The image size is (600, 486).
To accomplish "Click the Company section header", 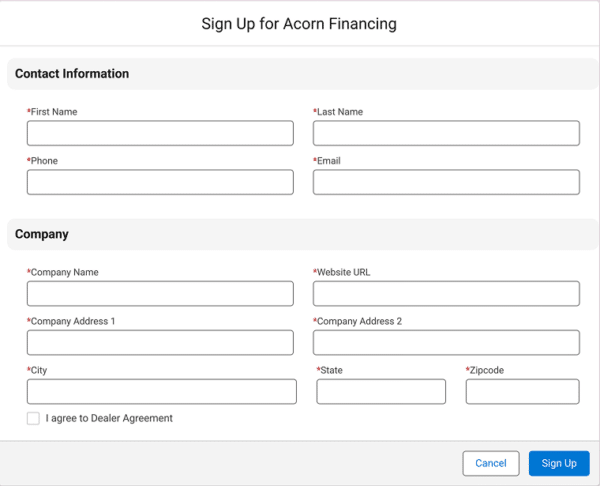I will pos(42,234).
